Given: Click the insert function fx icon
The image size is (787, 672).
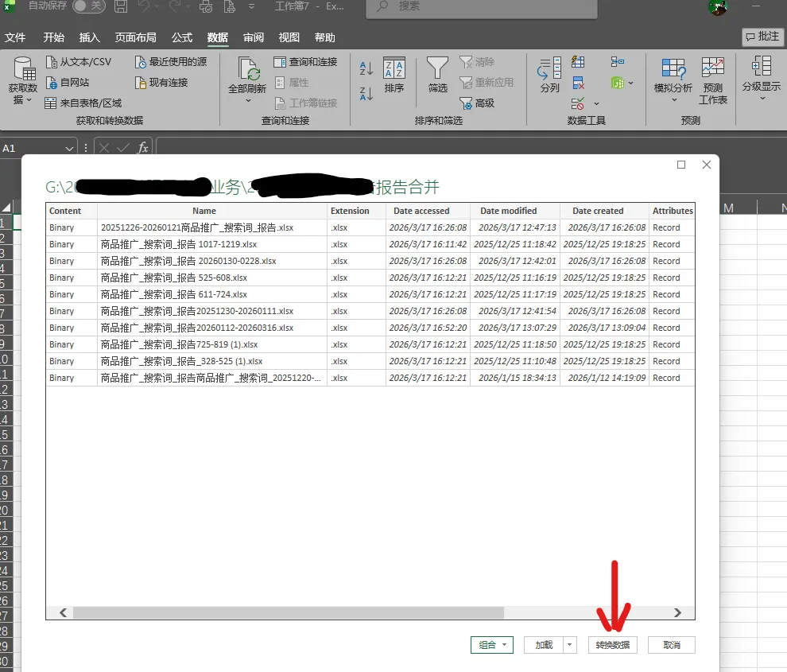Looking at the screenshot, I should 143,148.
